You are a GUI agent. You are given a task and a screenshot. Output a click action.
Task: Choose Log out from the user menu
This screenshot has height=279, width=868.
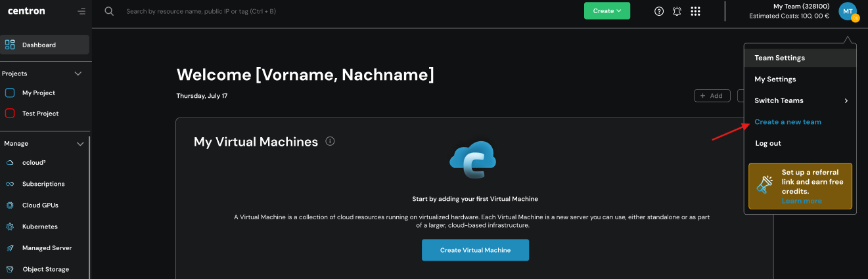pos(769,142)
